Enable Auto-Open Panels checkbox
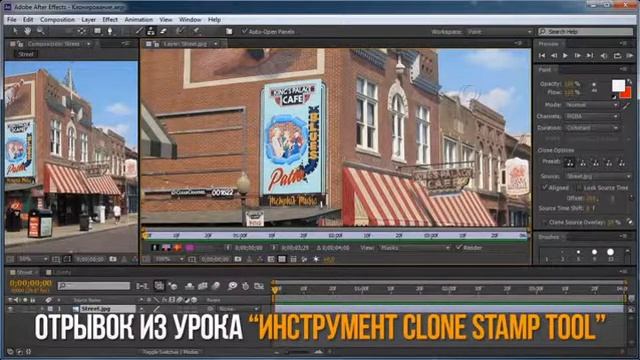Image resolution: width=640 pixels, height=360 pixels. point(244,31)
